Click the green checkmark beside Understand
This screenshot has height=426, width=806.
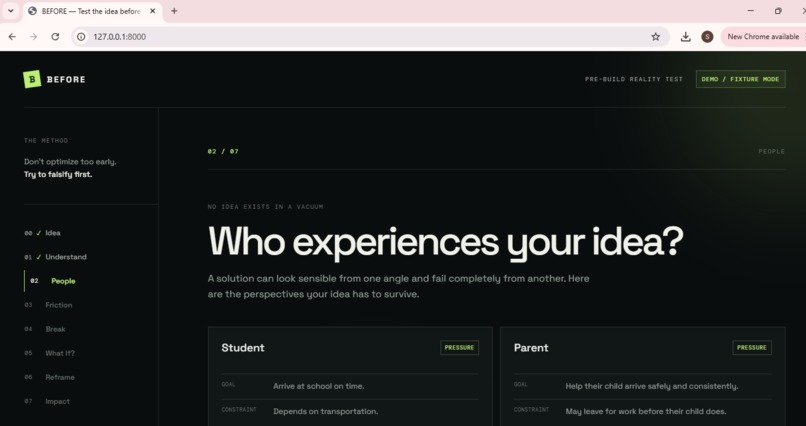pyautogui.click(x=39, y=257)
